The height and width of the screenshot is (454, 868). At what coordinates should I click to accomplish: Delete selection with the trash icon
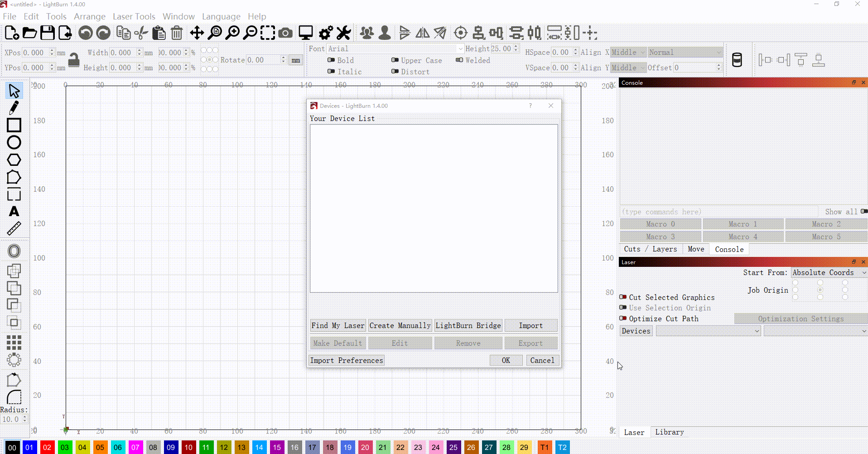(177, 33)
